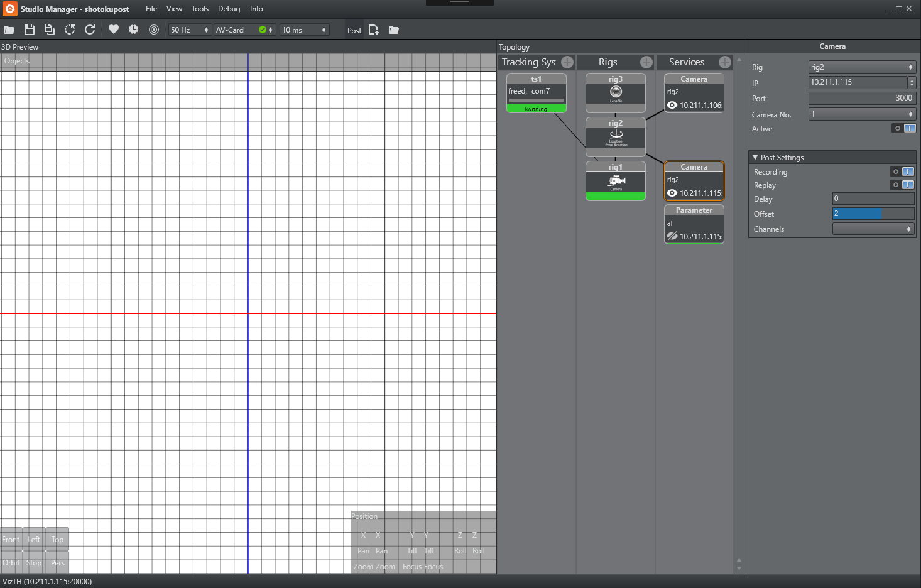The width and height of the screenshot is (921, 588).
Task: Collapse the Post Settings section
Action: [755, 158]
